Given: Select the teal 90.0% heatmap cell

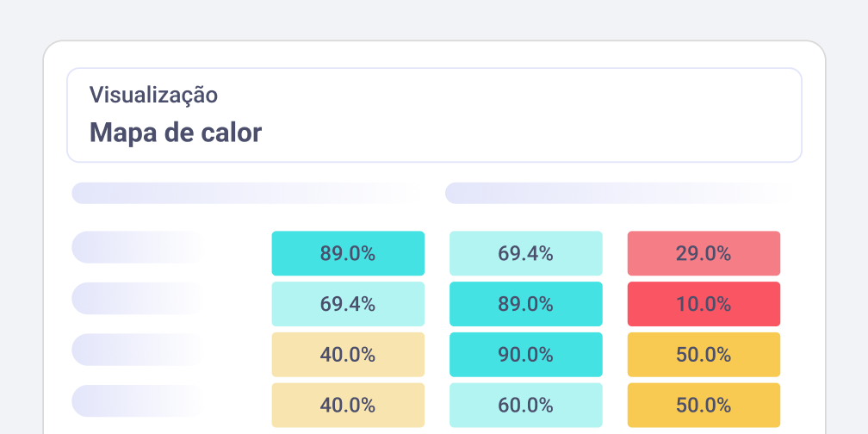Looking at the screenshot, I should click(525, 355).
